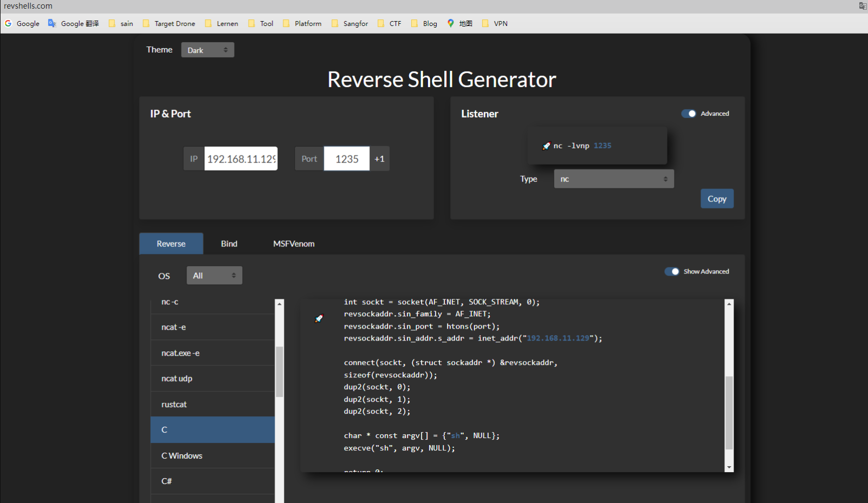The image size is (868, 503).
Task: Open the Sangfor bookmark folder
Action: coord(350,23)
